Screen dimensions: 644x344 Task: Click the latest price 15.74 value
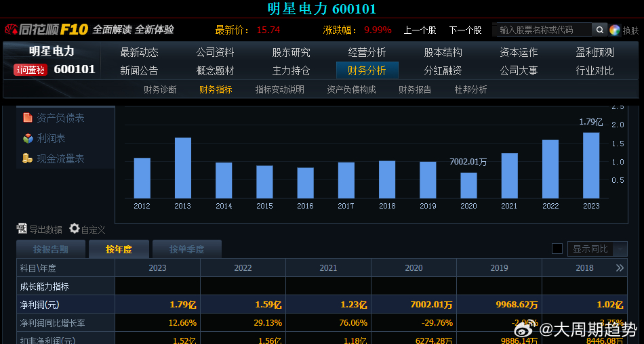click(x=268, y=30)
